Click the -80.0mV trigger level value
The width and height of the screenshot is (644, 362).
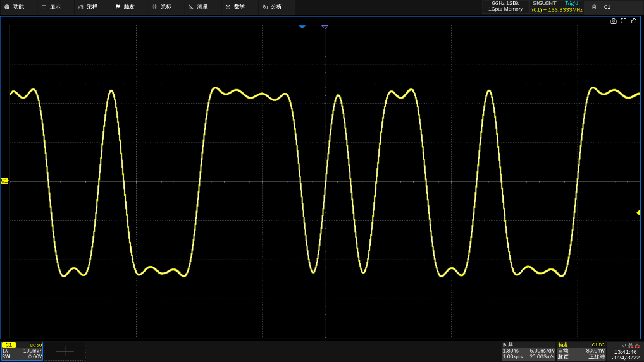pyautogui.click(x=594, y=351)
